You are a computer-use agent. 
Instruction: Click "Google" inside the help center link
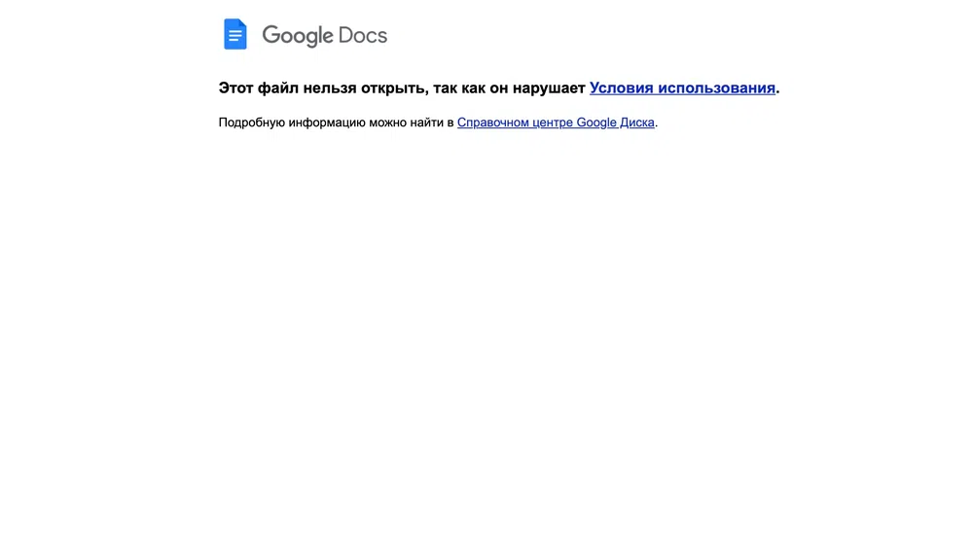(x=596, y=122)
